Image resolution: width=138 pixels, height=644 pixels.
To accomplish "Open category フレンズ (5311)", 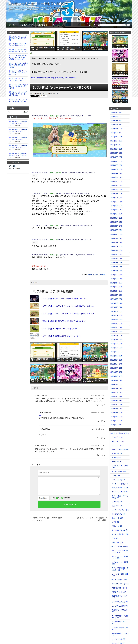I will pos(117,437).
